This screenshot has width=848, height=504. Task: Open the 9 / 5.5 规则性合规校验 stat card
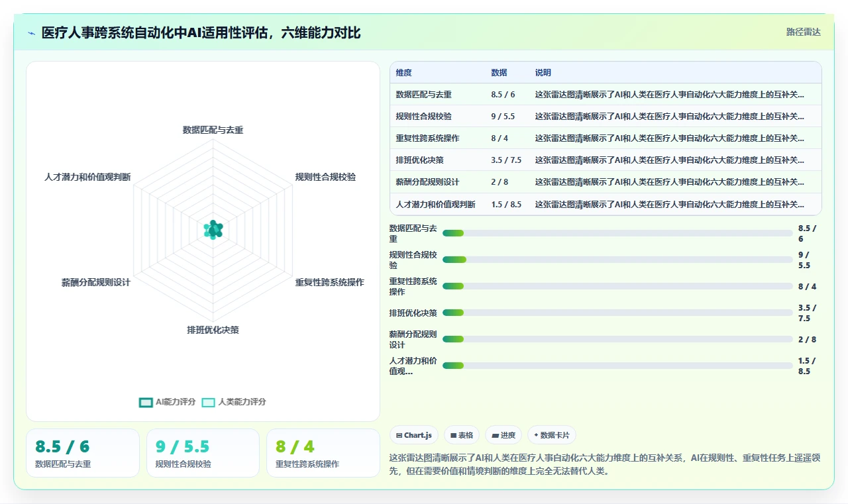(x=203, y=453)
